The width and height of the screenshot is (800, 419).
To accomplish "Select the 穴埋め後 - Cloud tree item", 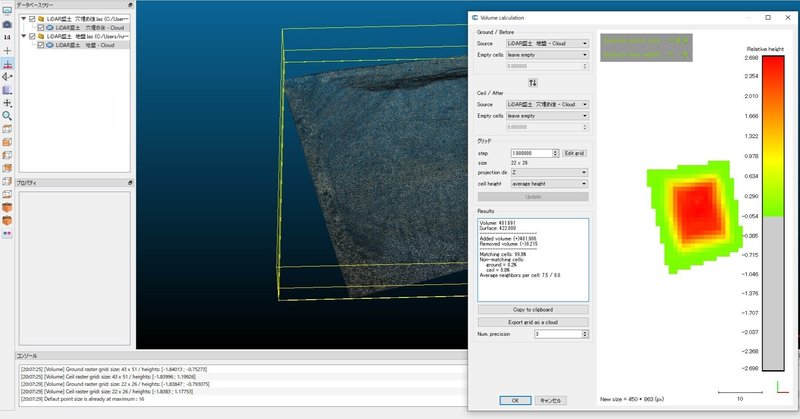I will pyautogui.click(x=89, y=28).
